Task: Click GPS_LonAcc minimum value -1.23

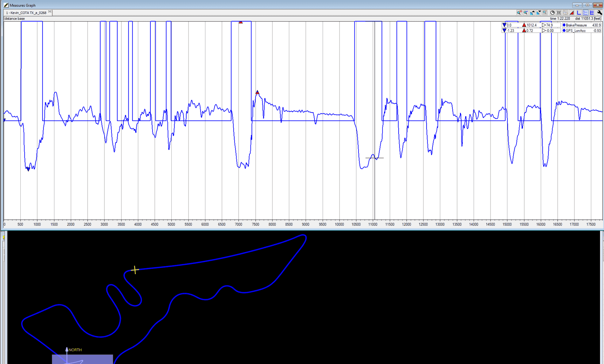Action: pos(511,31)
